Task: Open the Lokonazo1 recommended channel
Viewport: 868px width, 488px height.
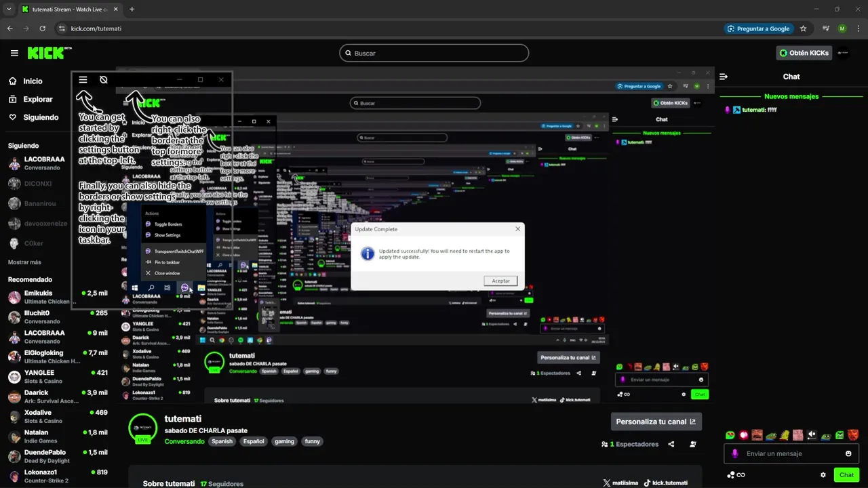Action: tap(58, 476)
